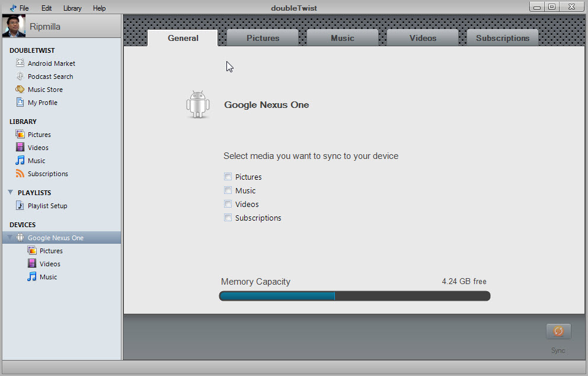
Task: Click the Music Store tag icon
Action: (x=20, y=90)
